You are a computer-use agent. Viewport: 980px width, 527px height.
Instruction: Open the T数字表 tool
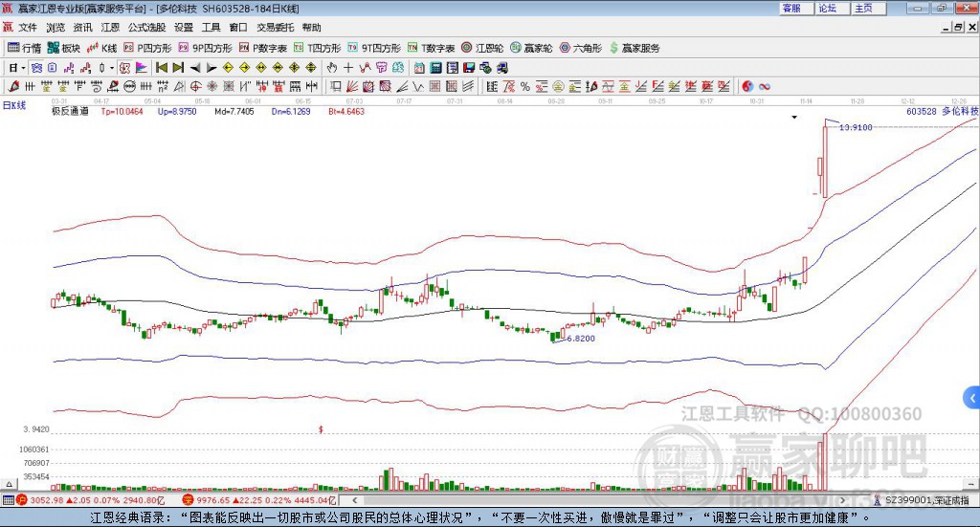(x=432, y=48)
